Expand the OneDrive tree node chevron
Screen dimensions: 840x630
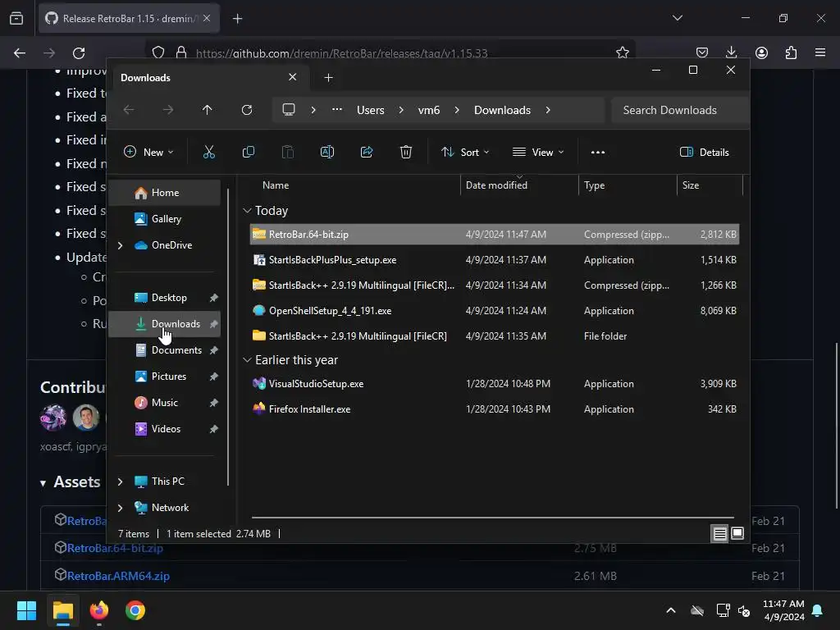120,245
